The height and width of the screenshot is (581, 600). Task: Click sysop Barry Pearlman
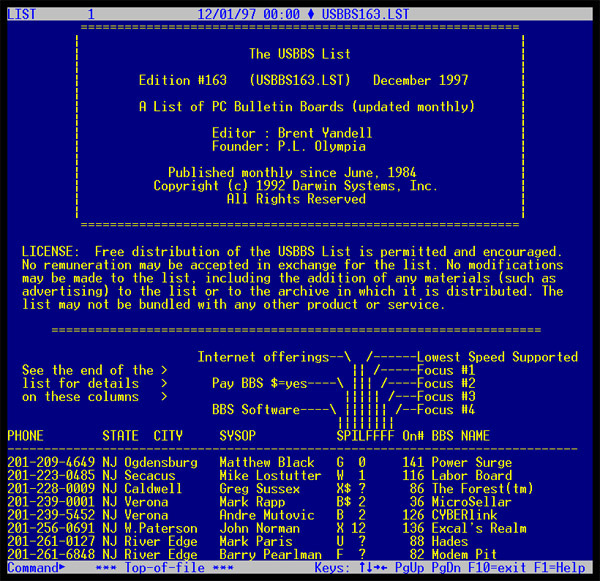pos(271,555)
